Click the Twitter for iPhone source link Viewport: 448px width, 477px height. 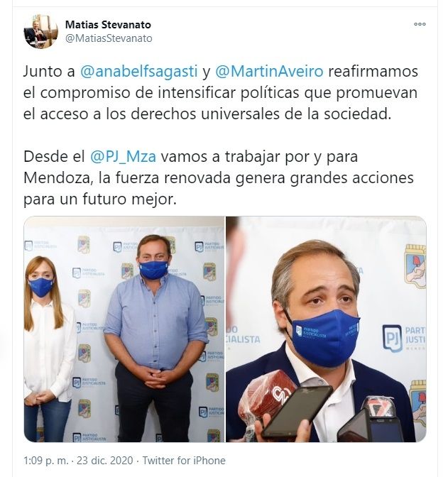(x=184, y=460)
